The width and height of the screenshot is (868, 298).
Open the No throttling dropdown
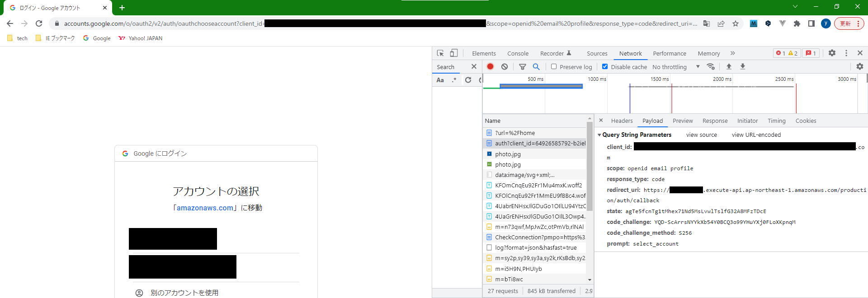(x=676, y=67)
